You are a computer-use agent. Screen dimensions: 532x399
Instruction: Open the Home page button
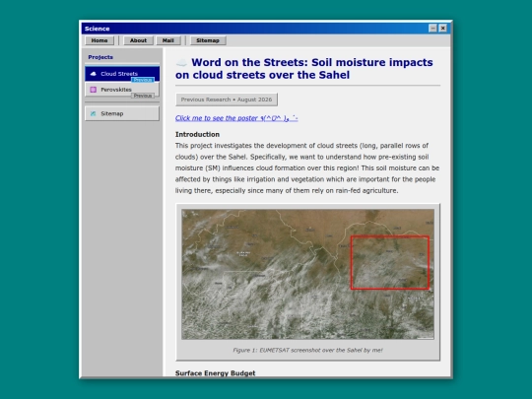tap(100, 40)
